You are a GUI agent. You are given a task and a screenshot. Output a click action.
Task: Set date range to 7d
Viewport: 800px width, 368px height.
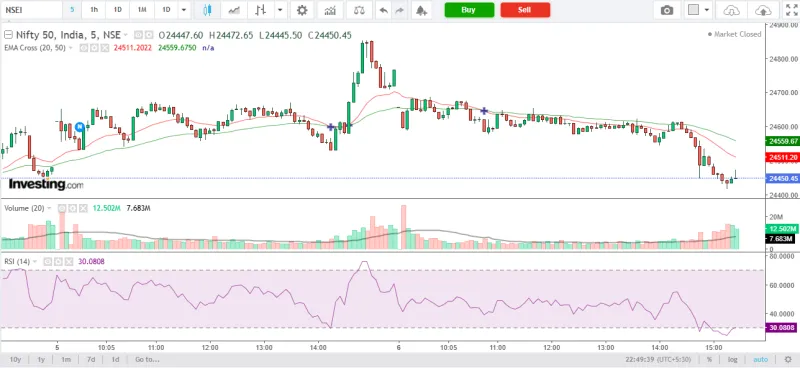(91, 359)
